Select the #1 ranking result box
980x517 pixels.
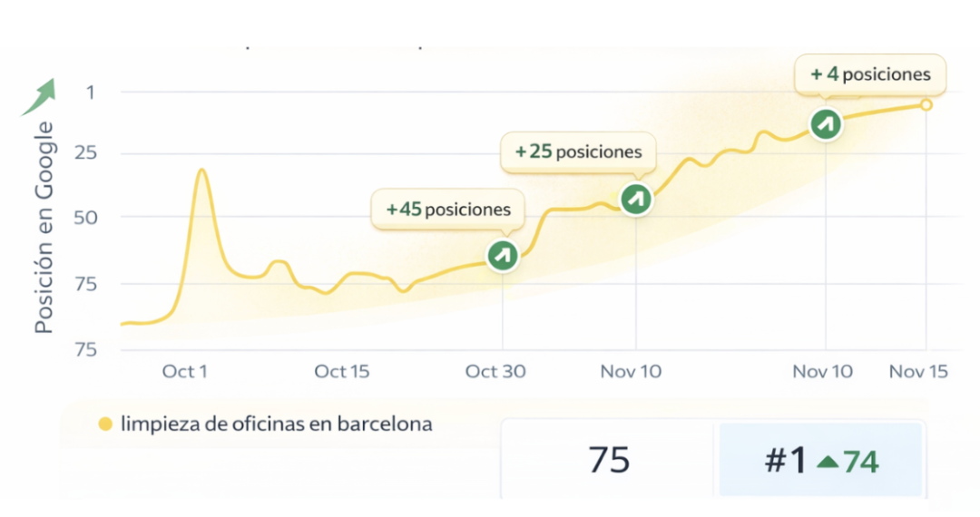[x=820, y=461]
